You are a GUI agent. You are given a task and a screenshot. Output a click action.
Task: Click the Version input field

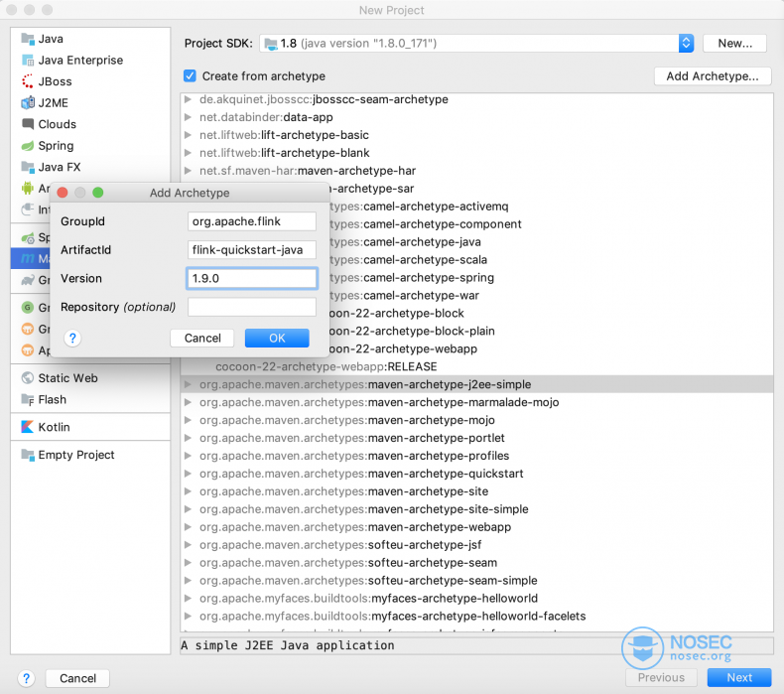pos(251,278)
